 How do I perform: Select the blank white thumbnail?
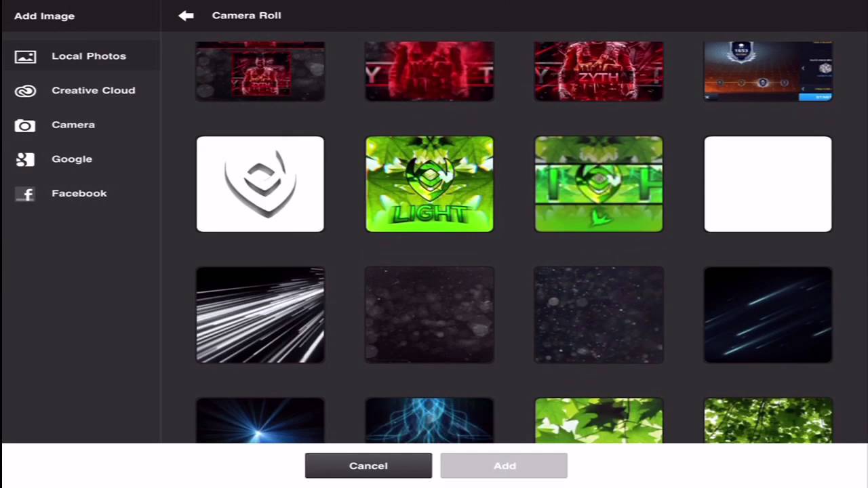(768, 184)
